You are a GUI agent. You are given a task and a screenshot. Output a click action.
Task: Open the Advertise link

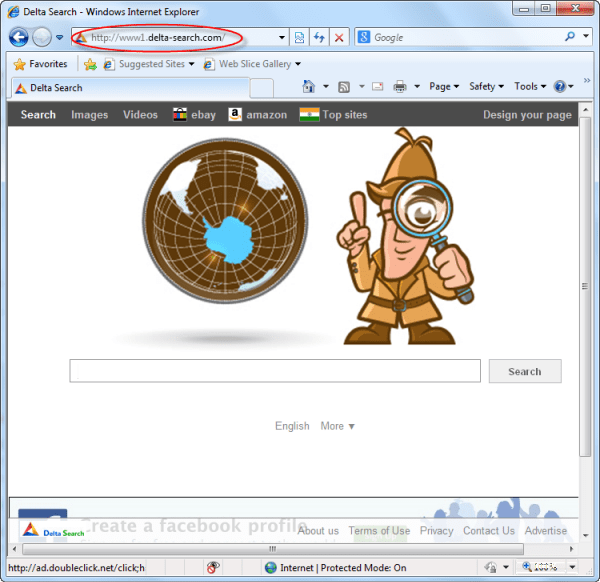(546, 531)
